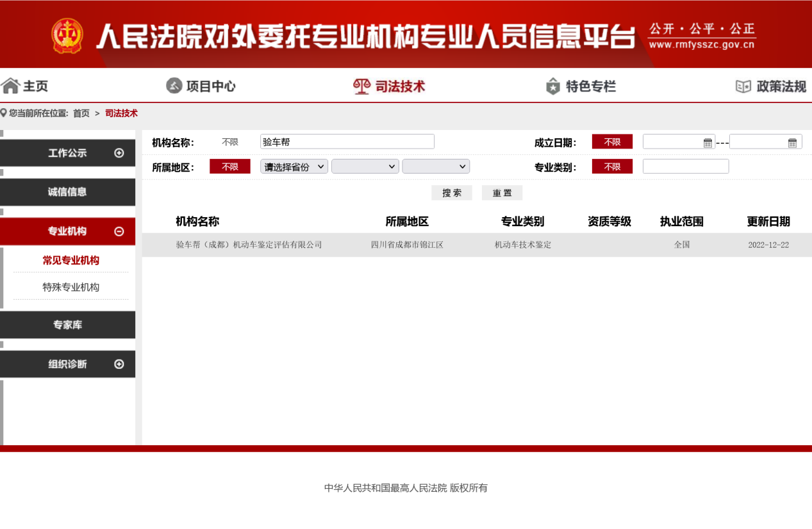Click the book icon beside 政策法规
The image size is (812, 529).
click(x=743, y=86)
